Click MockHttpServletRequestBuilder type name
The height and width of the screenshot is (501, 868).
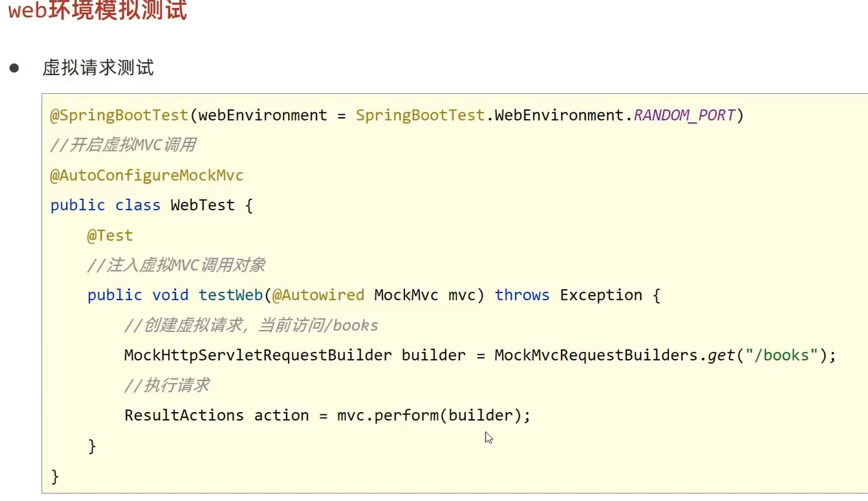pyautogui.click(x=258, y=355)
